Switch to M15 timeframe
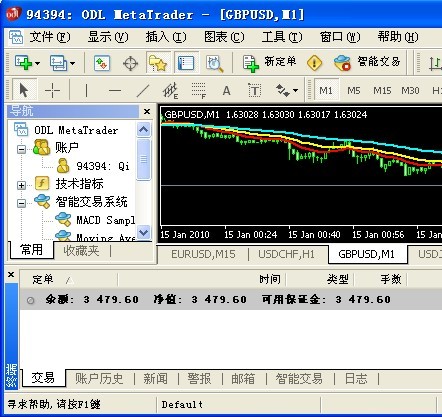The image size is (442, 417). pyautogui.click(x=382, y=90)
